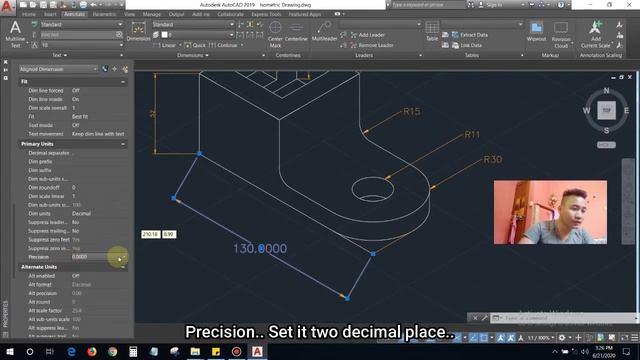
Task: Click the TOP face of the ViewCube
Action: (607, 110)
